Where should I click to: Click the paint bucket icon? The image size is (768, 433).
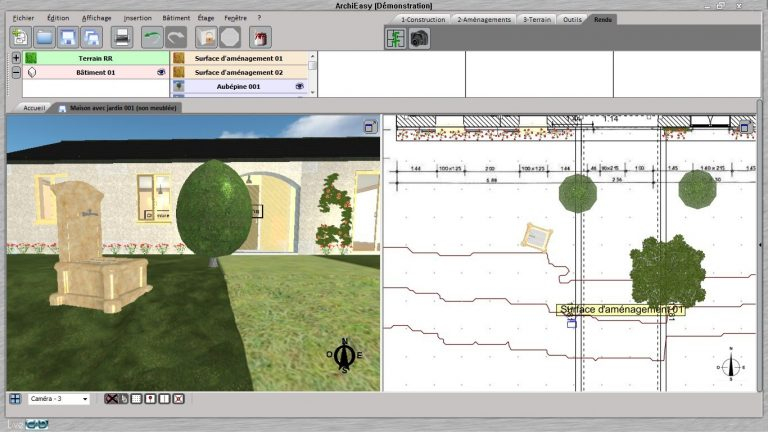click(262, 37)
